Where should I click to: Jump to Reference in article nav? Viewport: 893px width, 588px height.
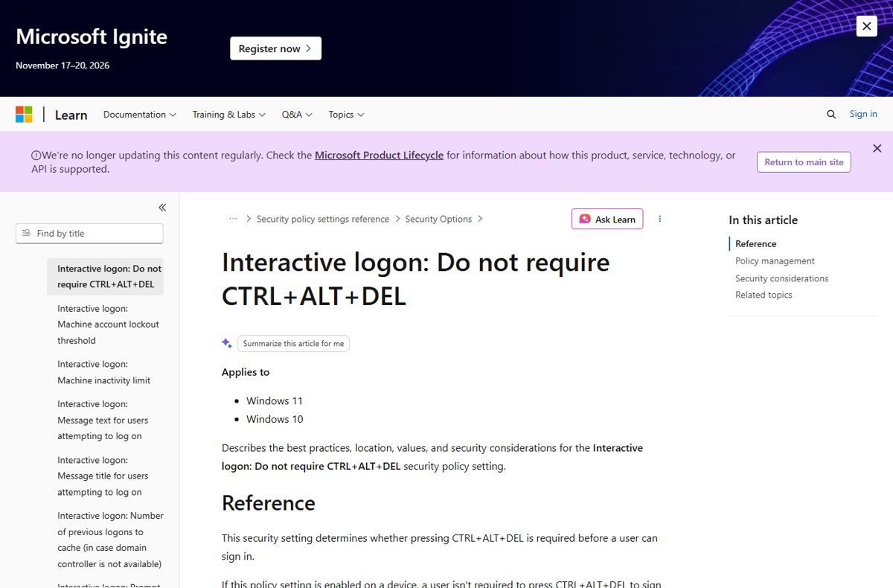[755, 243]
